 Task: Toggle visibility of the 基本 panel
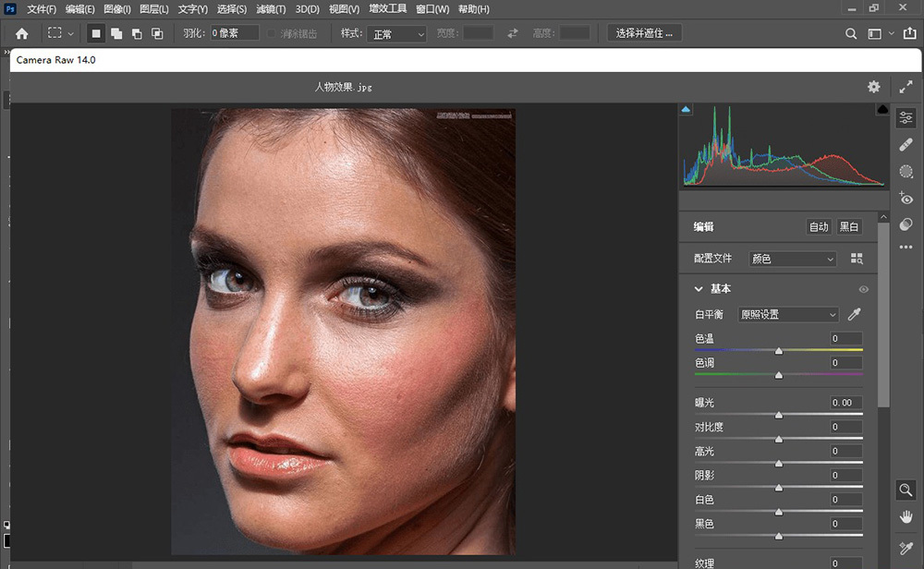[x=864, y=289]
